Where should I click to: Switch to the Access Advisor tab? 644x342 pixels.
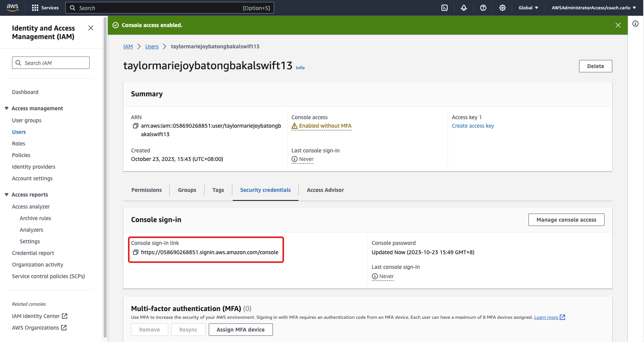coord(325,190)
